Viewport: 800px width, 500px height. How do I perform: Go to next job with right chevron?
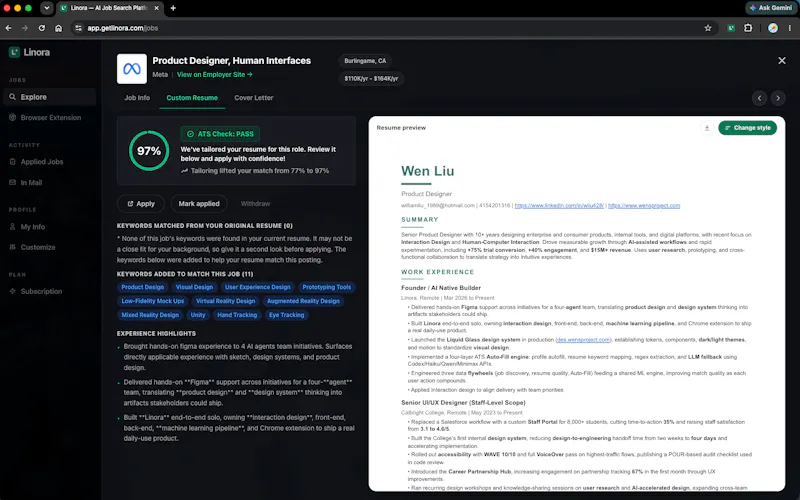click(778, 98)
